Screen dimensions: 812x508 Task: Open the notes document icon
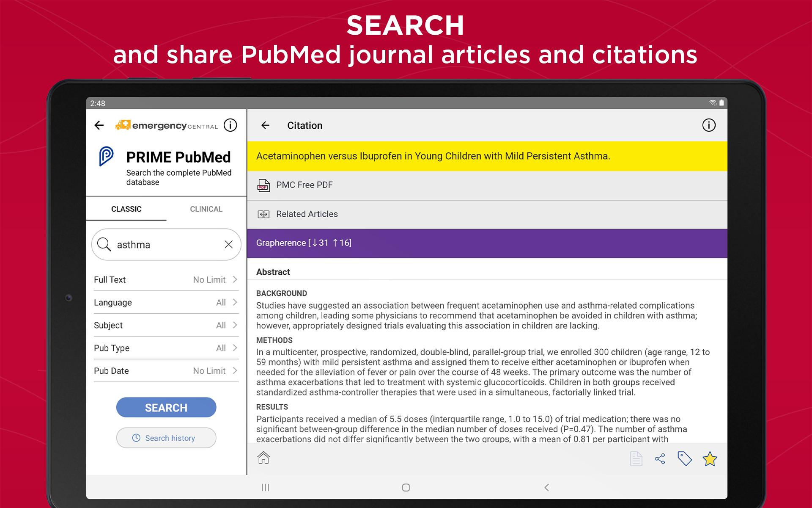pyautogui.click(x=636, y=459)
